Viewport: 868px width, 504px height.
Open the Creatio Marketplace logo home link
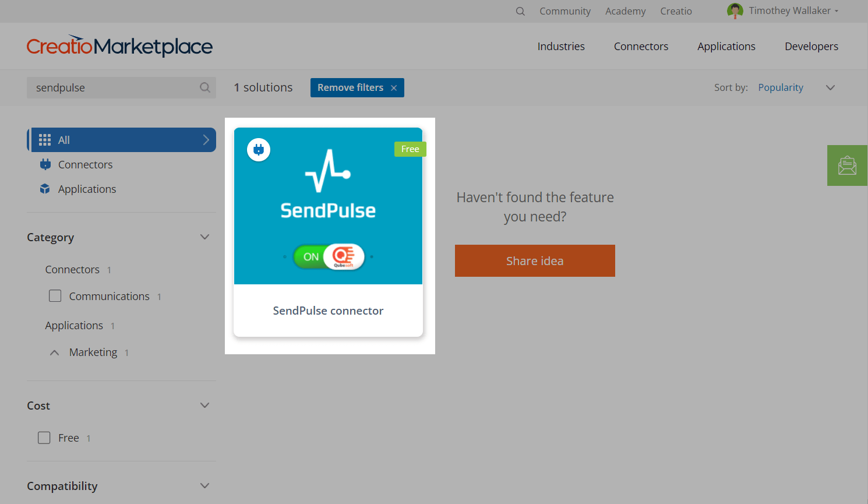pos(119,45)
